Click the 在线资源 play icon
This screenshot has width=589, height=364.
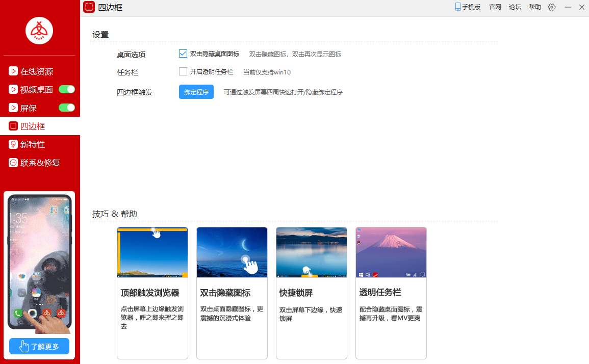tap(13, 71)
